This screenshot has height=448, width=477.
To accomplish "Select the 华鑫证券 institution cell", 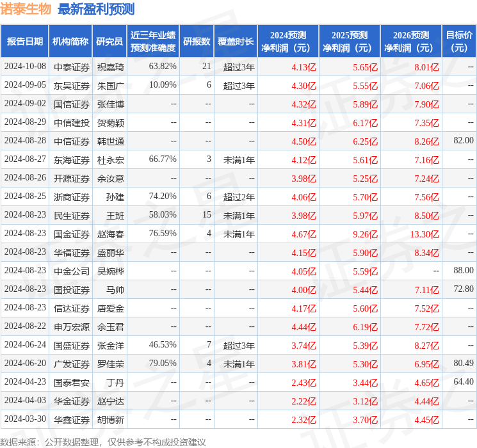I will pyautogui.click(x=72, y=420).
